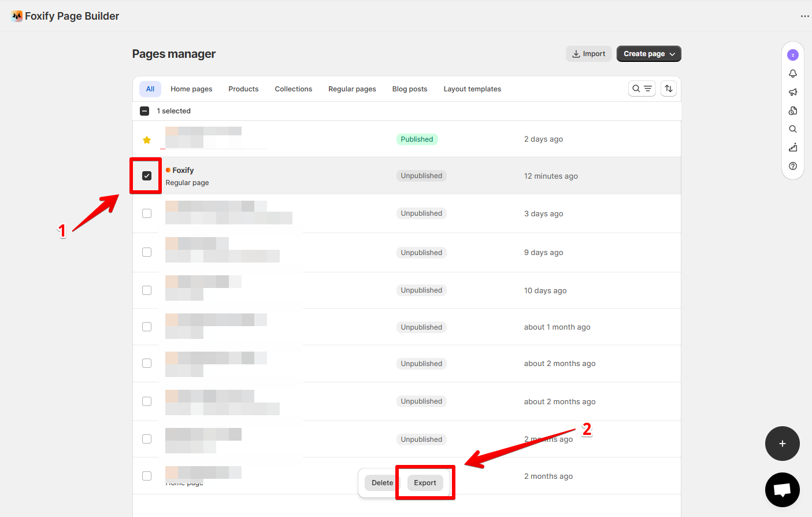Check the box for the about 1 month ago row
Screen dimensions: 812x517
click(x=147, y=327)
